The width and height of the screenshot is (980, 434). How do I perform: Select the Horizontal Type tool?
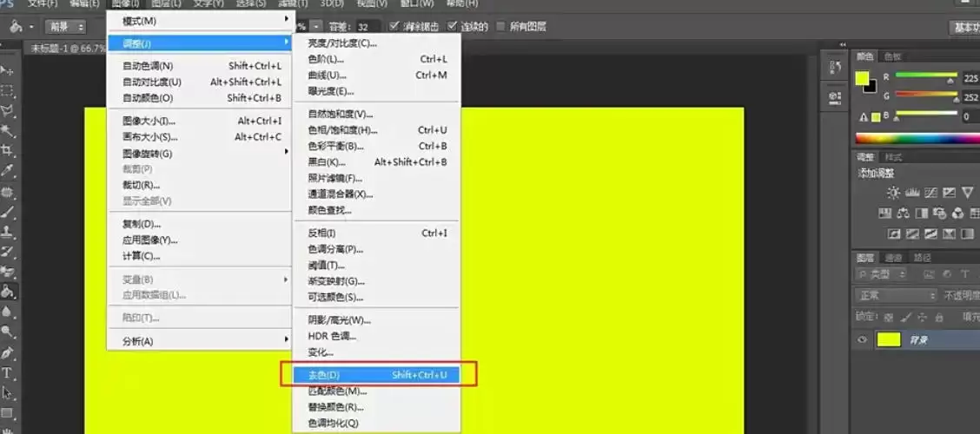[8, 372]
